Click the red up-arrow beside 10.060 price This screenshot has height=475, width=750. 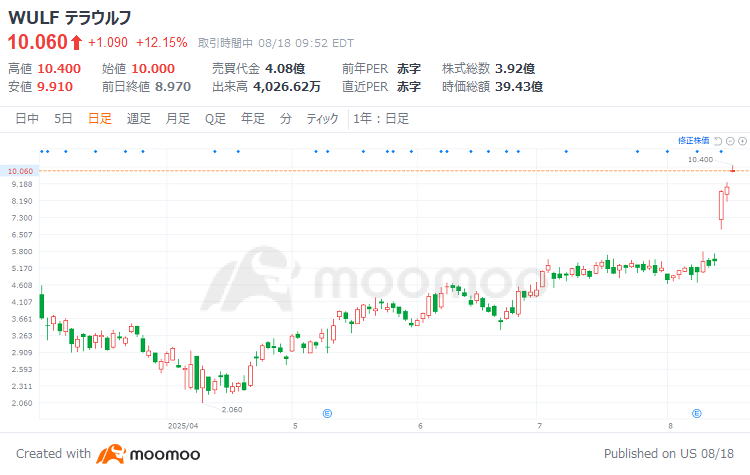(77, 43)
